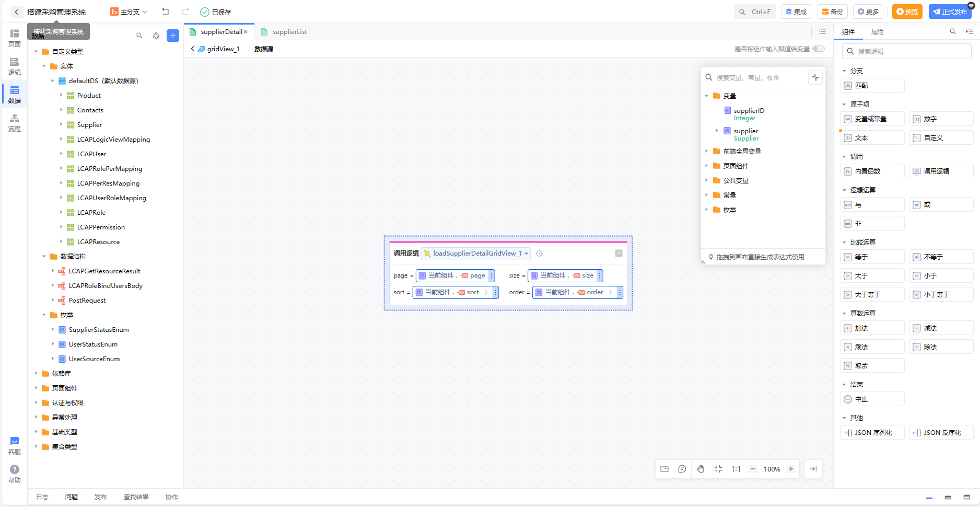The width and height of the screenshot is (980, 507).
Task: Select the 匹配 branch component
Action: (872, 85)
